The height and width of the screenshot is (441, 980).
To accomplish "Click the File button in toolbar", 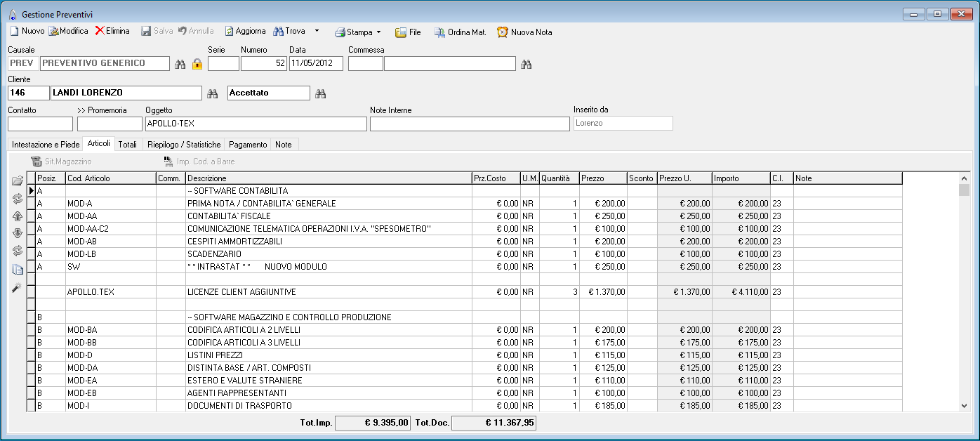I will [408, 32].
